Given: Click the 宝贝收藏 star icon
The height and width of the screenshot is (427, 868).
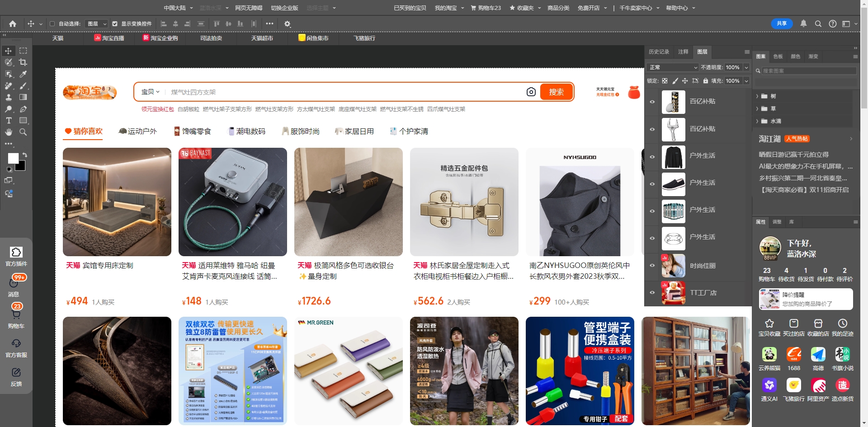Looking at the screenshot, I should [769, 324].
